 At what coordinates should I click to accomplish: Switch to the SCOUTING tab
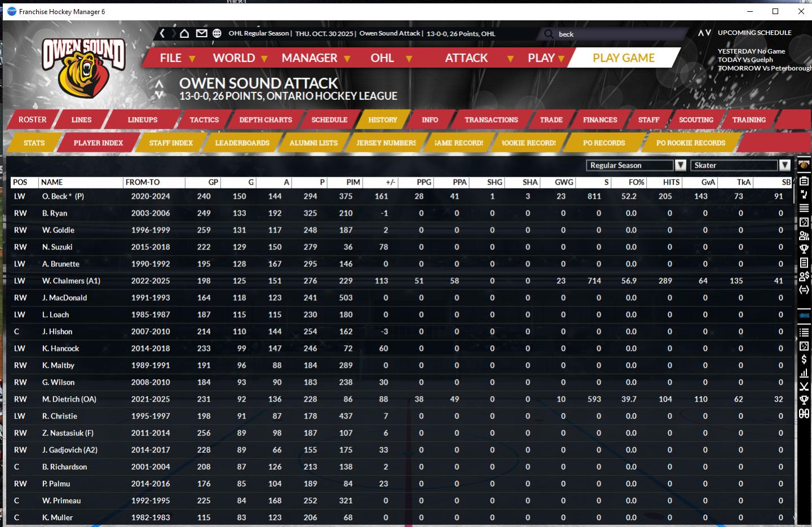(696, 120)
